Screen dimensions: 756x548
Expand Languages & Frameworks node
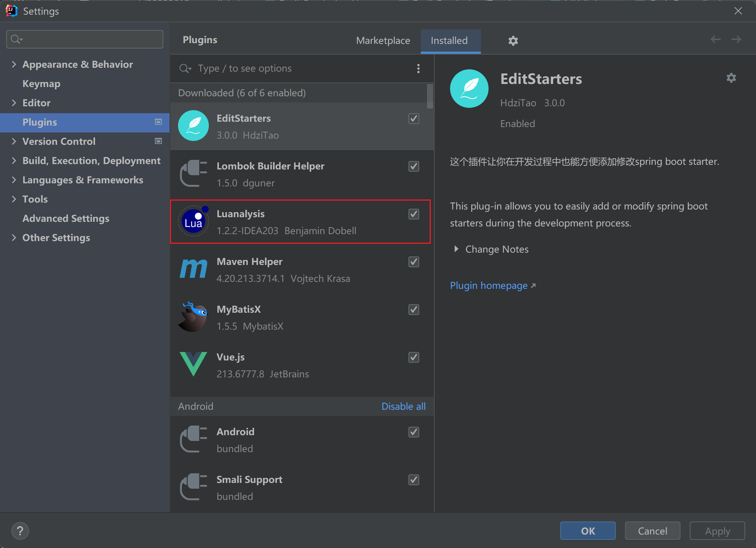pyautogui.click(x=14, y=180)
